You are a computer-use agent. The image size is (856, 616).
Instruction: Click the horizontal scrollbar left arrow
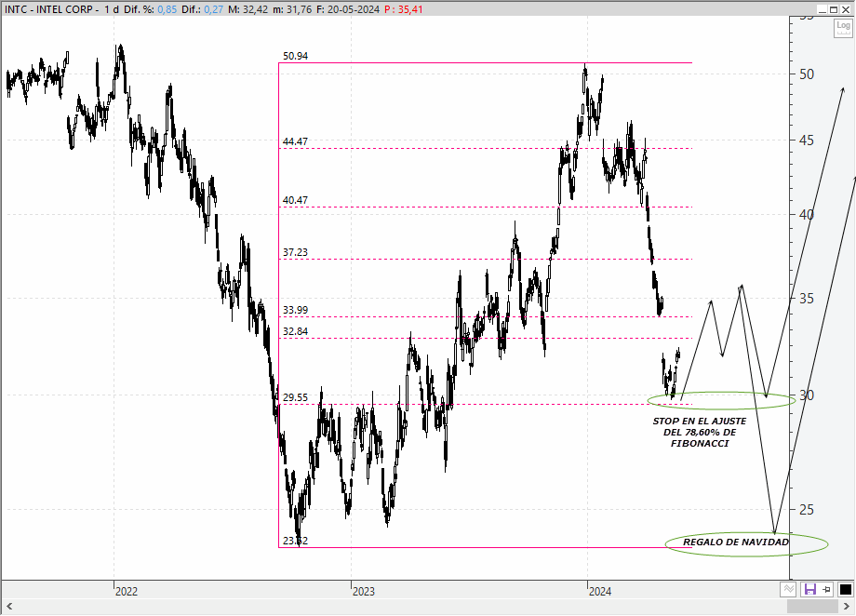coord(9,606)
